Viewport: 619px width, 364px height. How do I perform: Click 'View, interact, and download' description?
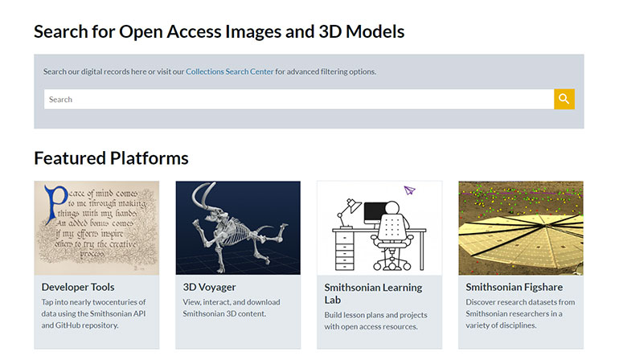point(232,308)
